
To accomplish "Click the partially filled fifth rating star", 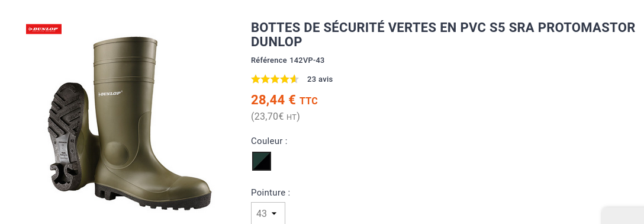I will coord(294,79).
